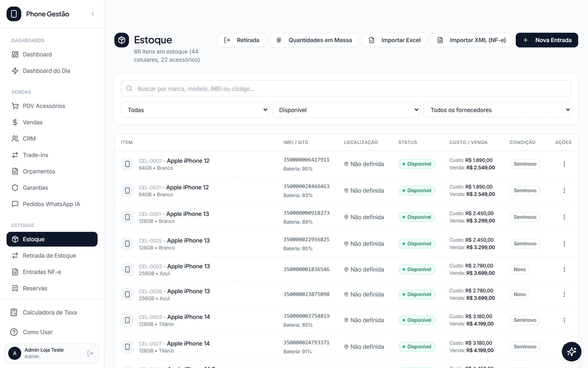Collapse the sidebar with the chevron

[x=92, y=14]
